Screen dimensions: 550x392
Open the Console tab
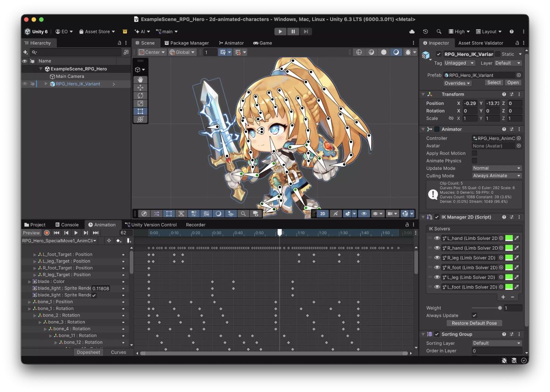click(x=66, y=225)
